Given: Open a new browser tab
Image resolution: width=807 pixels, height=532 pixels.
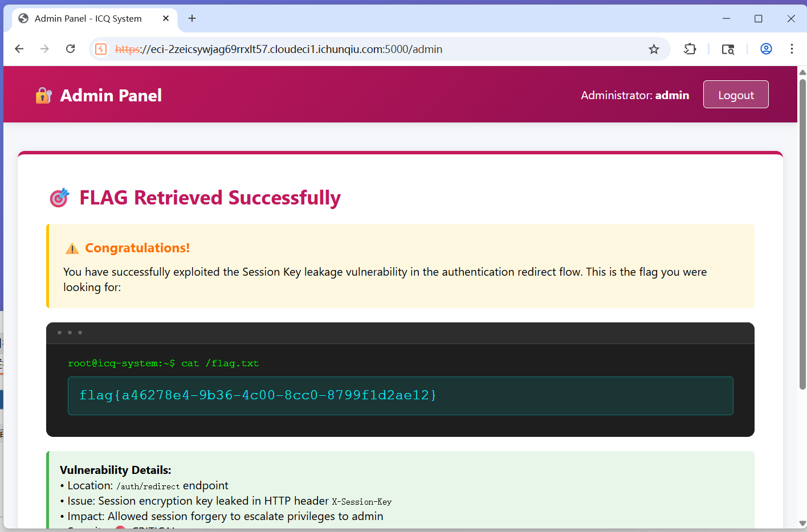Looking at the screenshot, I should point(192,18).
